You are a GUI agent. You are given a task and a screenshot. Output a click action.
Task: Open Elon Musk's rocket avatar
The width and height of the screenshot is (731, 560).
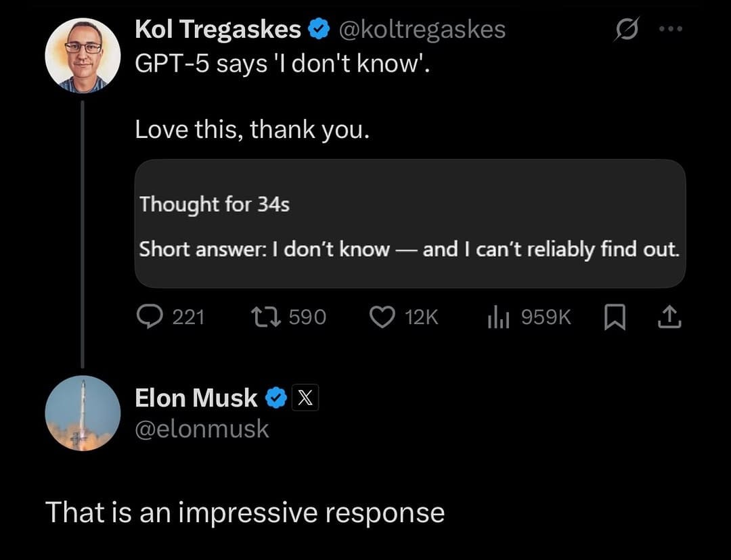pos(82,413)
